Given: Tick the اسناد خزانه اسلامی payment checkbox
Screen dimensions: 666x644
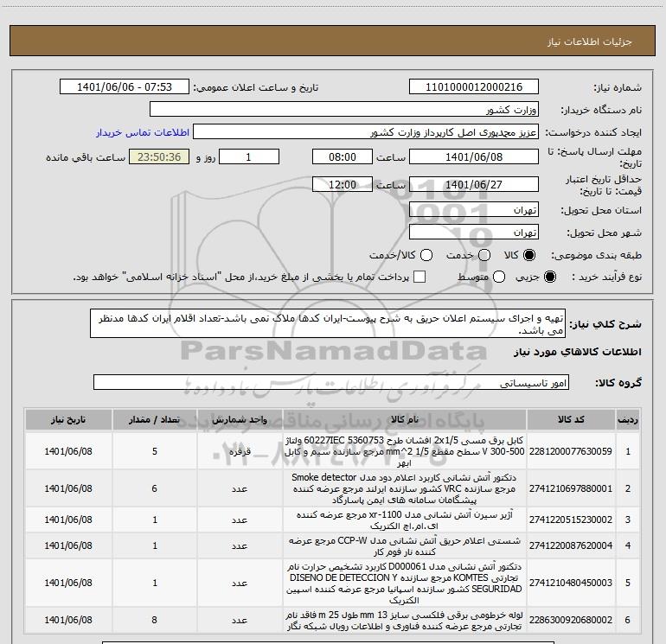Looking at the screenshot, I should click(419, 277).
